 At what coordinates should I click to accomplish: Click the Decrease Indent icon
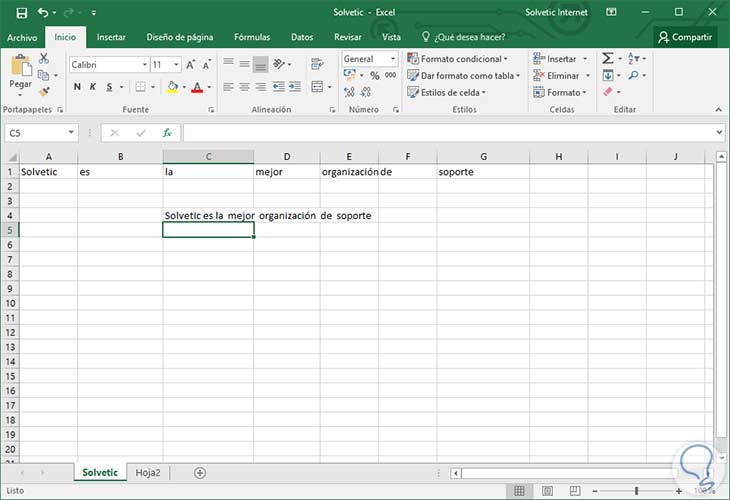(x=278, y=87)
